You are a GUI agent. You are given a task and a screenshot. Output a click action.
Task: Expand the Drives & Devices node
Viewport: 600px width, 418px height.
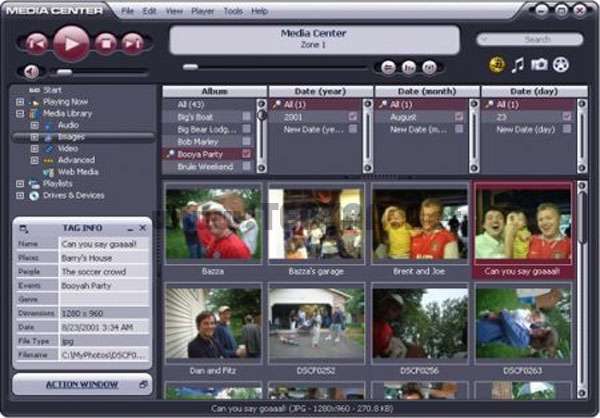[x=20, y=196]
